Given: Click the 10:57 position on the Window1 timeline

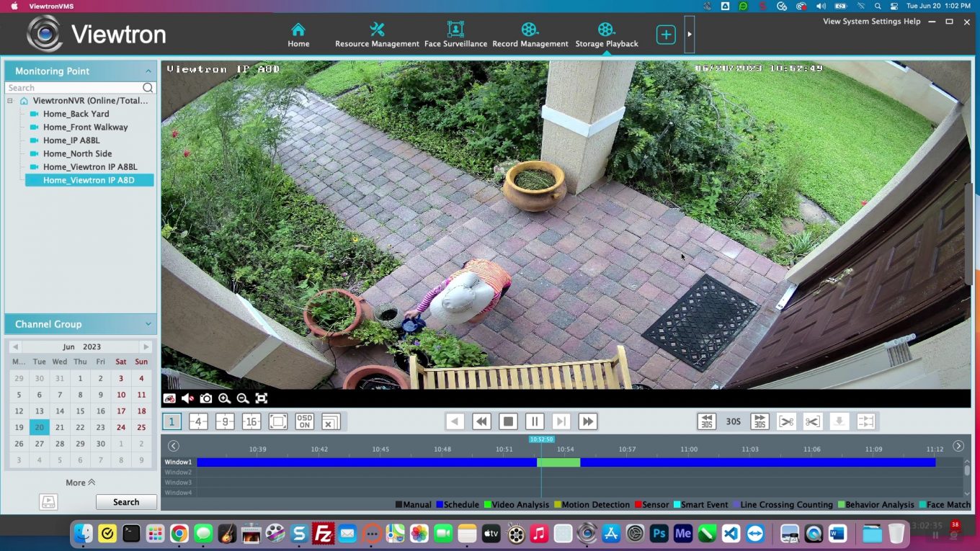Looking at the screenshot, I should (x=625, y=462).
